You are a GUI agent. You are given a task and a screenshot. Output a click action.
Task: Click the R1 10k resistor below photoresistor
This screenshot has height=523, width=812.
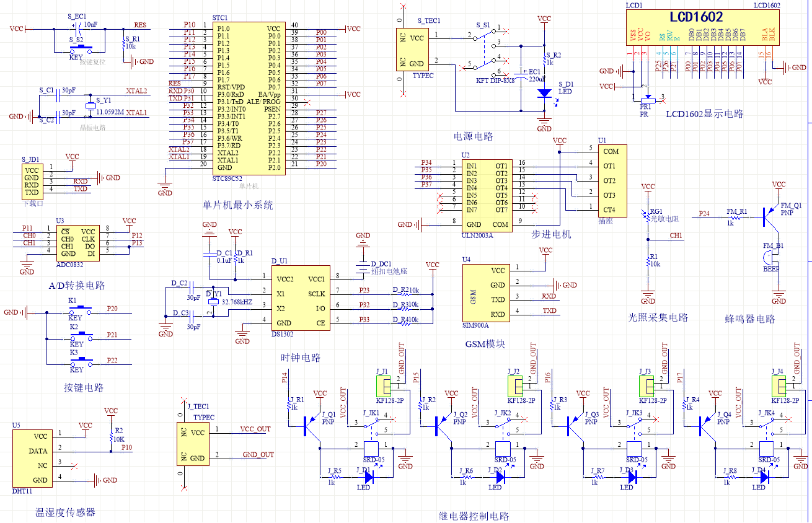point(648,261)
